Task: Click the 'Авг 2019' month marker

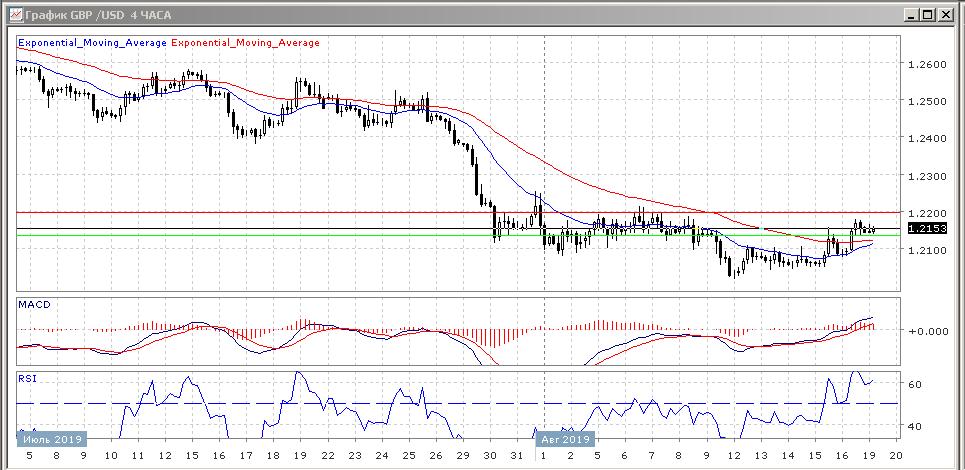Action: 567,438
